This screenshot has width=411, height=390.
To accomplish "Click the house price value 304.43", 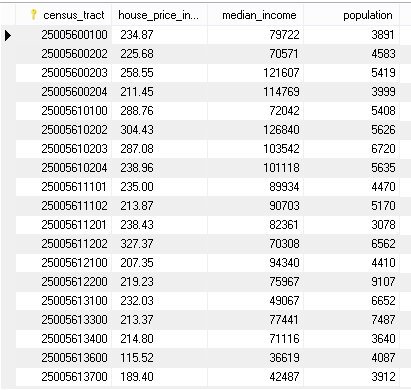I will pos(137,130).
